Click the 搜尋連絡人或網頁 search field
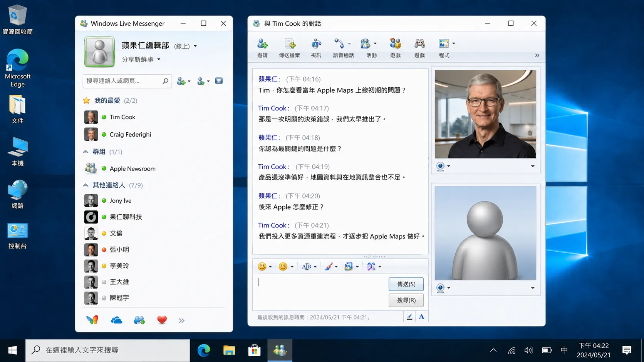Screen dimensions: 644x362 127,81
